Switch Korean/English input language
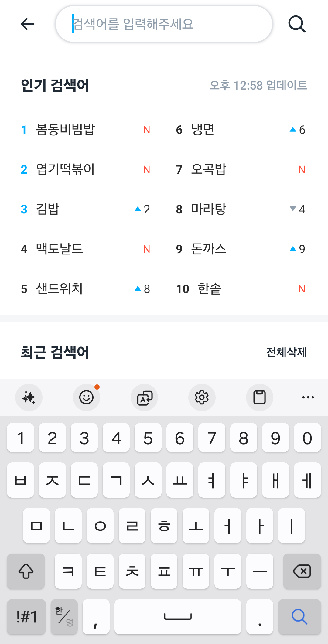 tap(64, 617)
